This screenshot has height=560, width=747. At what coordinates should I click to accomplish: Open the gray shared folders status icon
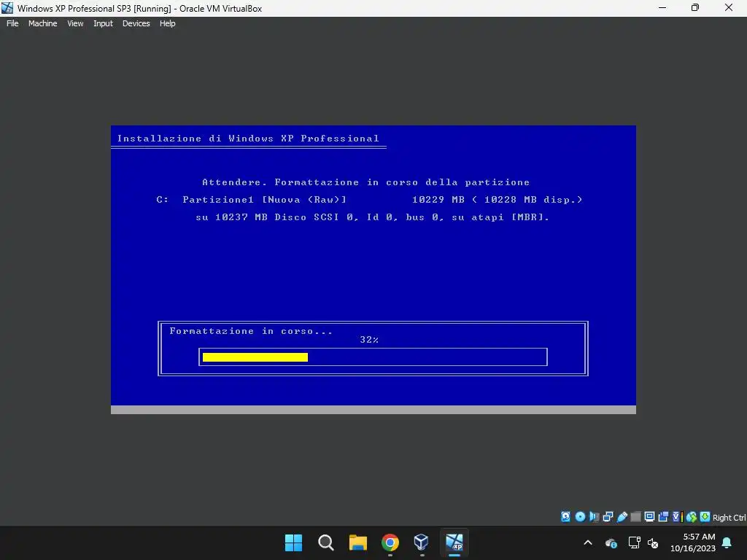[x=635, y=517]
